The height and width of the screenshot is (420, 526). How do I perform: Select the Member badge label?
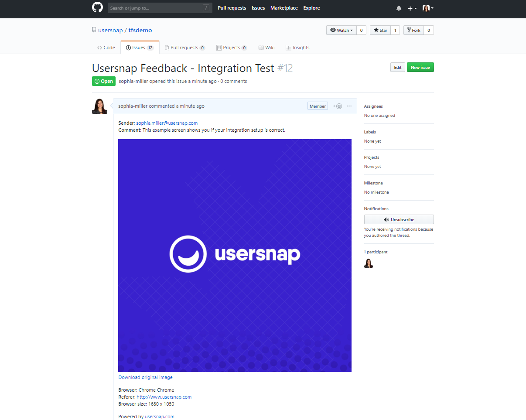tap(318, 106)
